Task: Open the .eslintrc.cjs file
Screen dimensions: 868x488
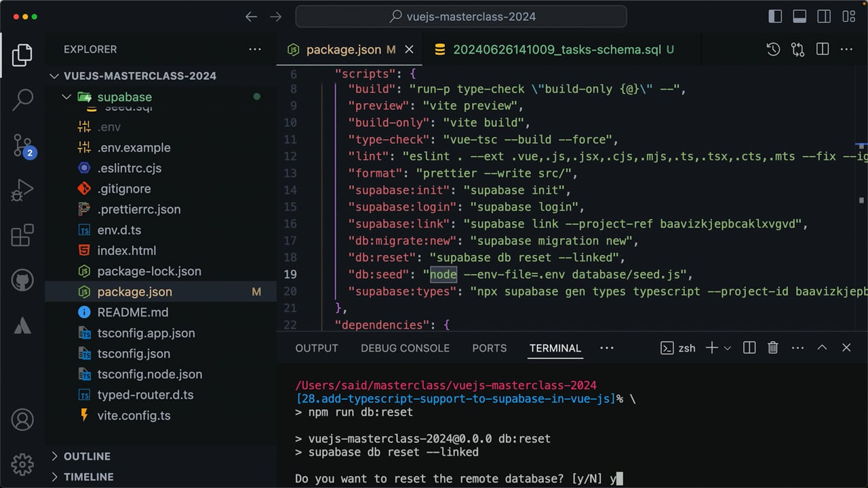Action: 161,168
